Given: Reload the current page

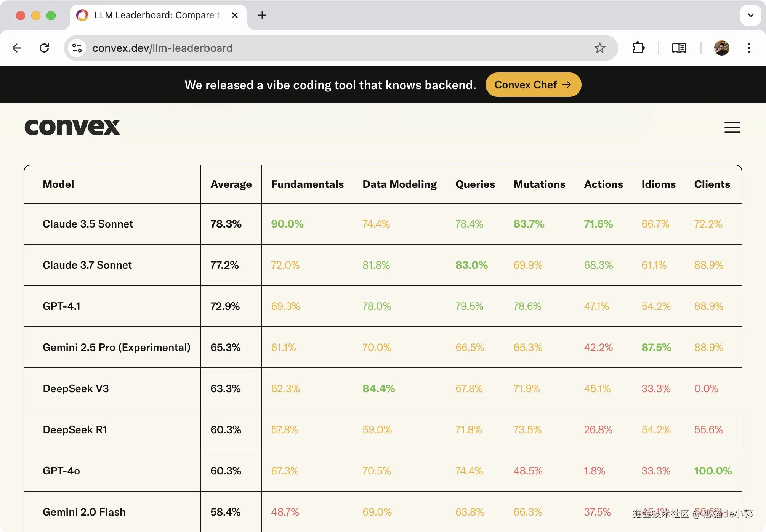Looking at the screenshot, I should click(x=44, y=48).
